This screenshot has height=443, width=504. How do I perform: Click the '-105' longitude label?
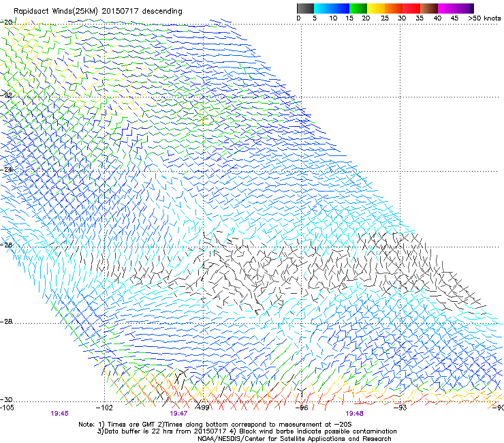[x=7, y=408]
